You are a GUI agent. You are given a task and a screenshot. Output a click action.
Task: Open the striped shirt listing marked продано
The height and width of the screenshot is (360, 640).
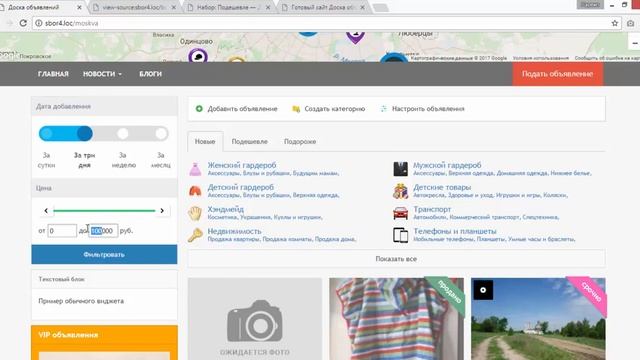(396, 319)
